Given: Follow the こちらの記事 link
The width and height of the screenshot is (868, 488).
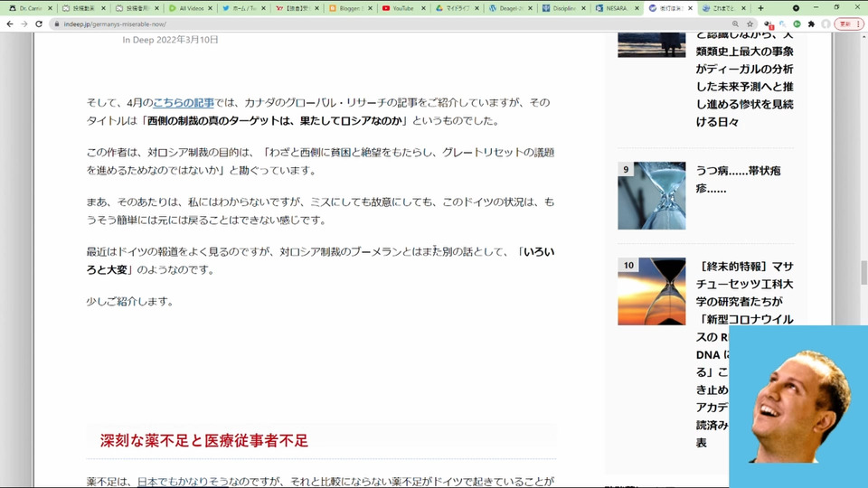Looking at the screenshot, I should pos(184,103).
